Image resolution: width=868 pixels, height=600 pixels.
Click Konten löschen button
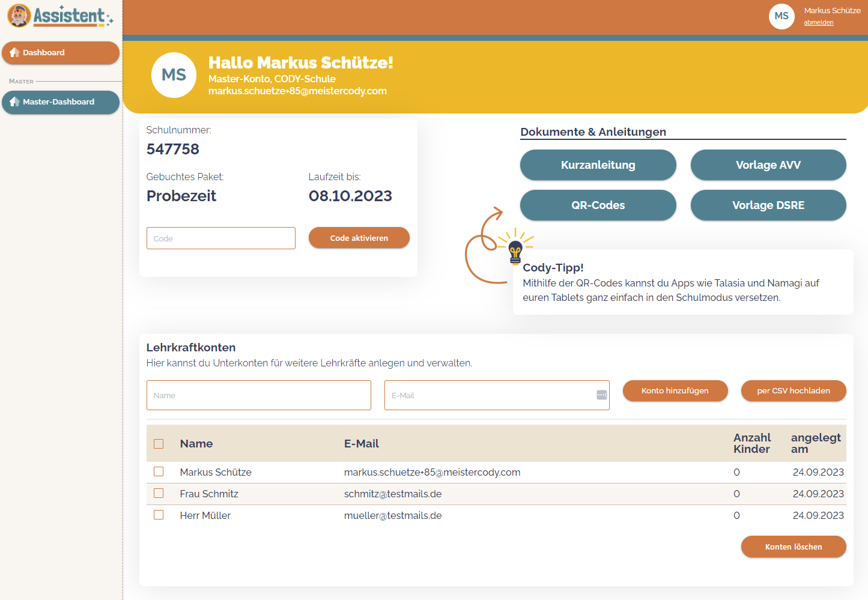coord(794,547)
